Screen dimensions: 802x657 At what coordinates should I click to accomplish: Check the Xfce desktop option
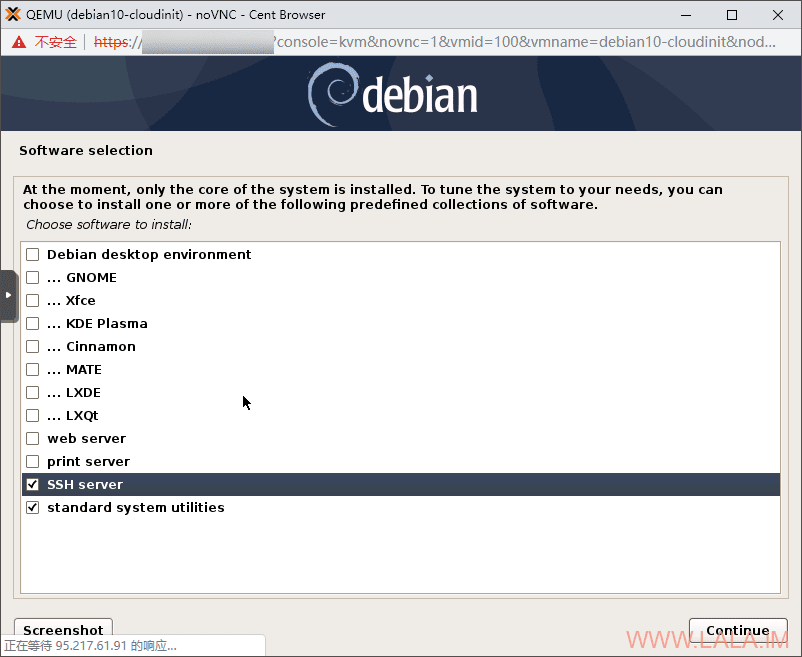33,301
